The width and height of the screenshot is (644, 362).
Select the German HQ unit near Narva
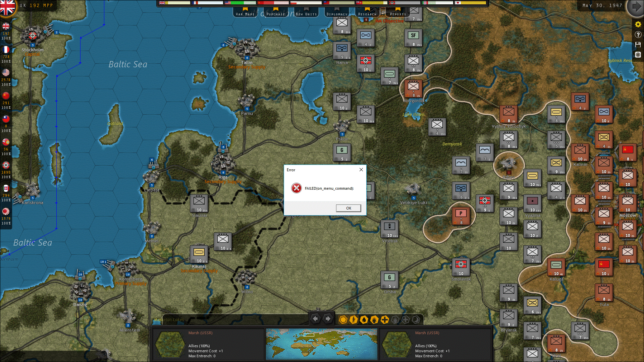tap(366, 63)
